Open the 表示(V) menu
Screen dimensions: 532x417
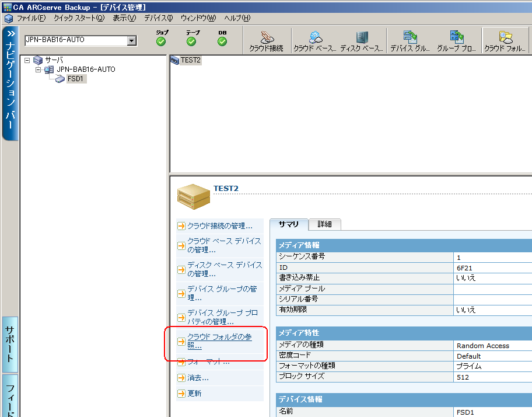pyautogui.click(x=124, y=18)
